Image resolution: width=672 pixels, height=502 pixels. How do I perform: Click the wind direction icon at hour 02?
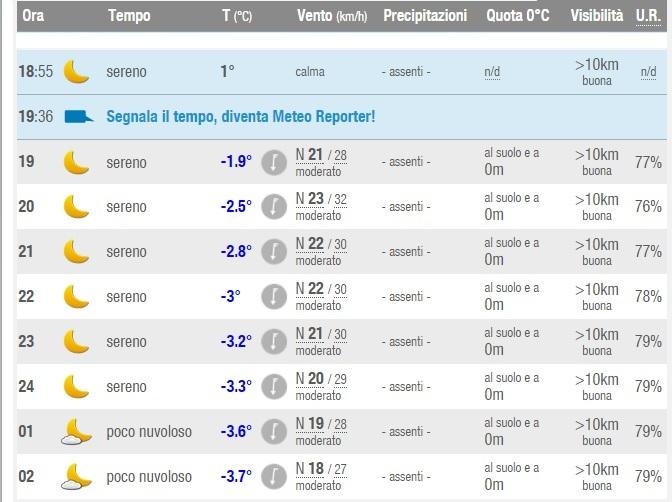tap(274, 477)
